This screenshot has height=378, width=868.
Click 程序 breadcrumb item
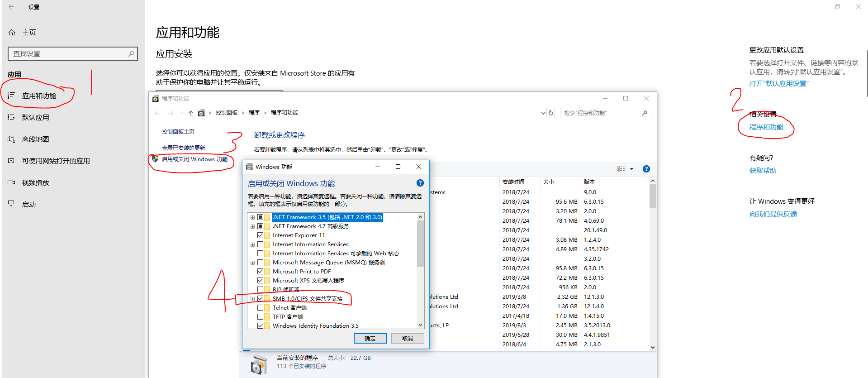pyautogui.click(x=254, y=113)
